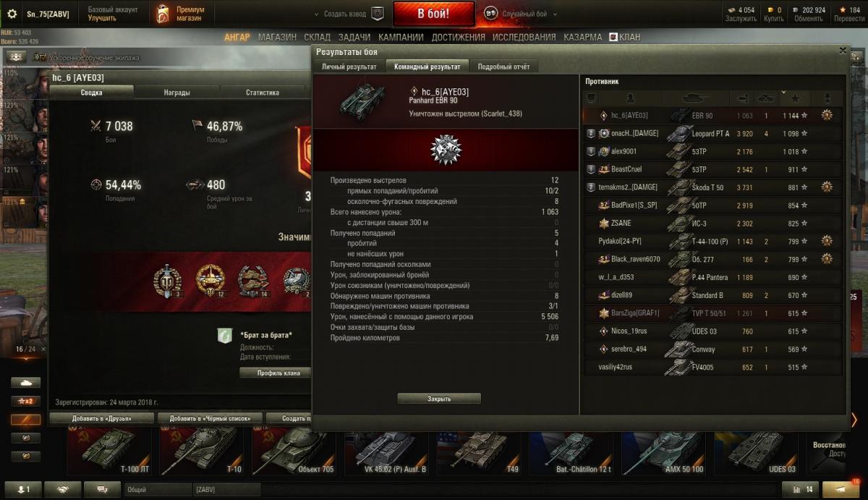Toggle the tank-type carousel filter
The height and width of the screenshot is (500, 868).
pos(26,382)
